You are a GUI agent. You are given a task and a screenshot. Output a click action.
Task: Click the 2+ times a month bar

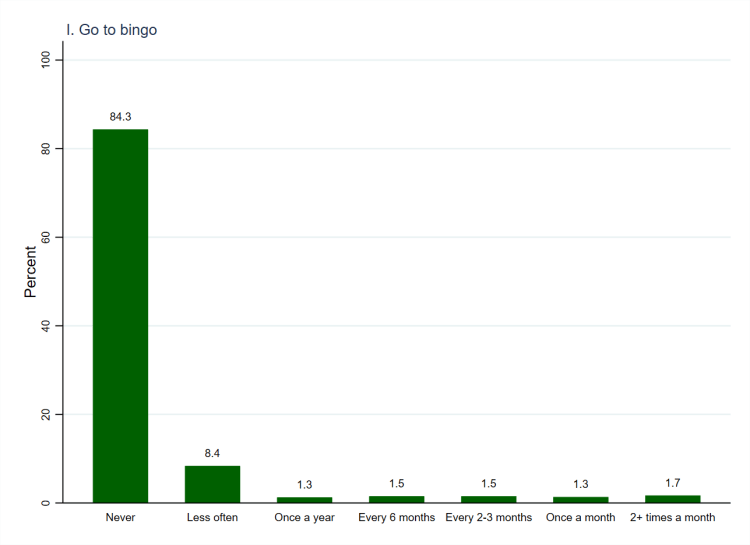tap(672, 498)
